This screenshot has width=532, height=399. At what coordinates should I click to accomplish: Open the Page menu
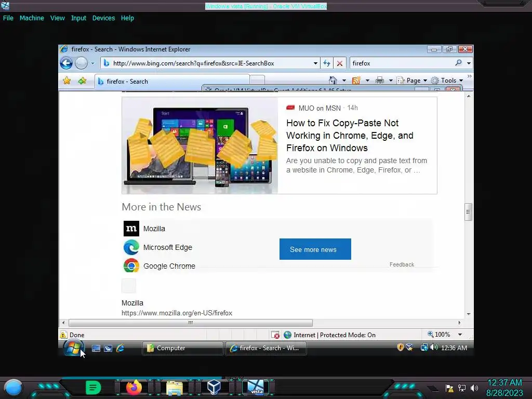point(412,81)
